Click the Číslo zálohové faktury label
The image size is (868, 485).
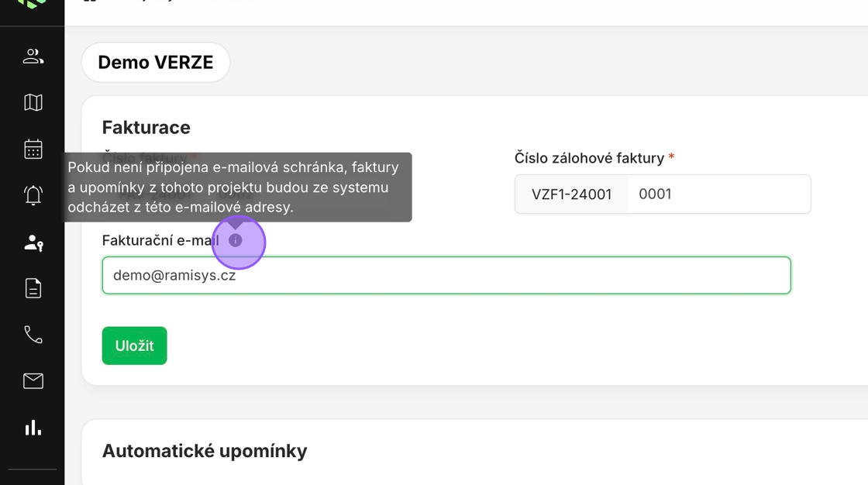click(x=589, y=158)
